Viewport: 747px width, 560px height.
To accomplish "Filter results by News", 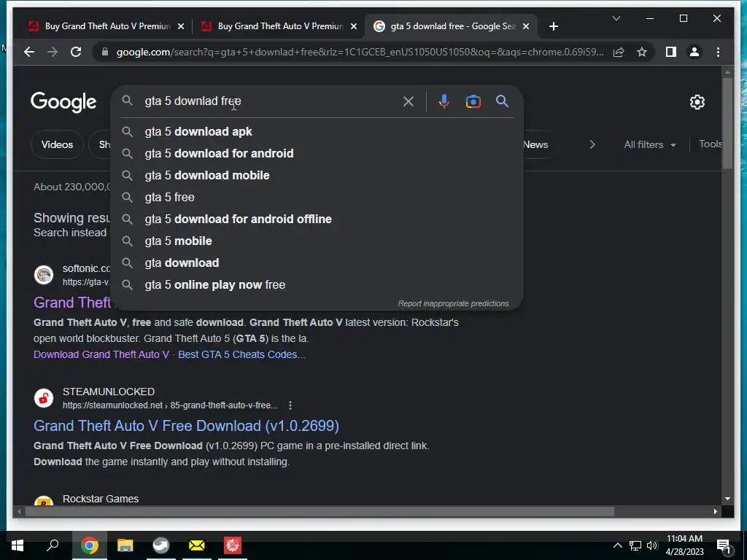I will tap(535, 144).
